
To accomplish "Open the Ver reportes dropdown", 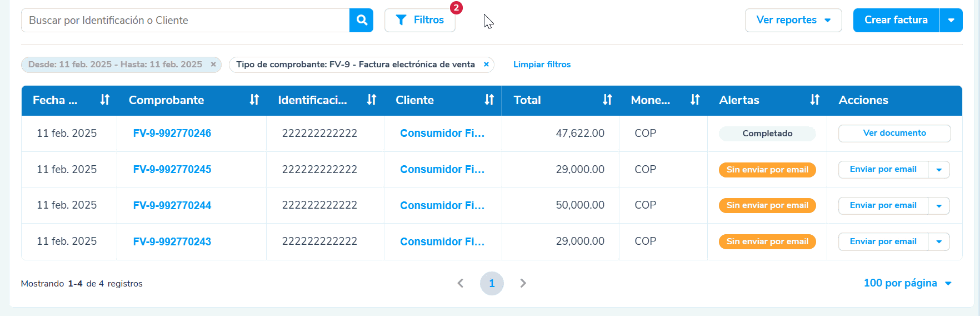I will (793, 20).
